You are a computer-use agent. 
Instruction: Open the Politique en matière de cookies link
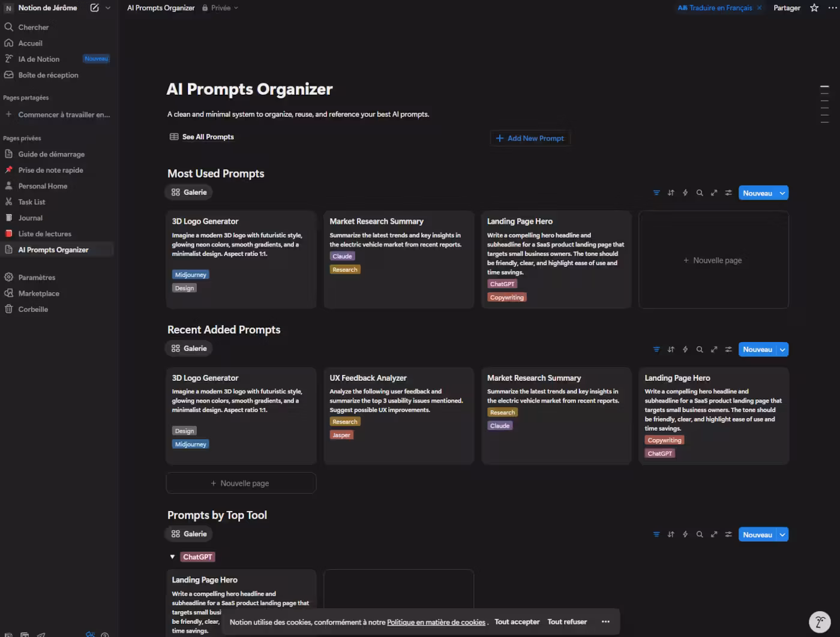tap(436, 623)
